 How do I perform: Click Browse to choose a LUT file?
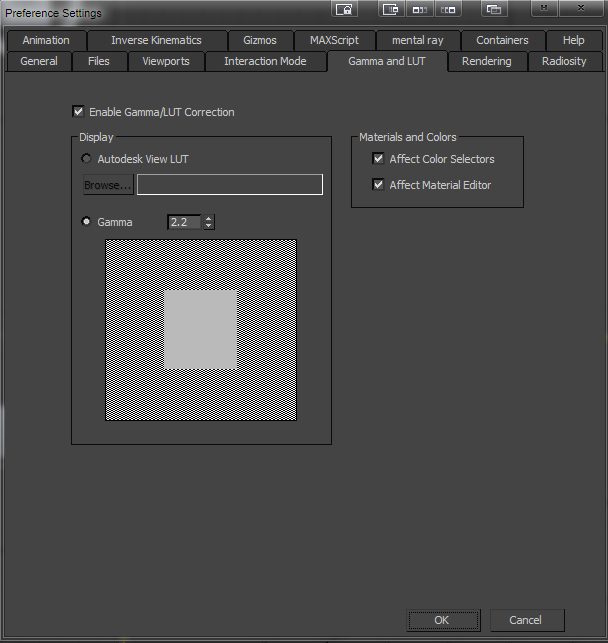[x=107, y=185]
